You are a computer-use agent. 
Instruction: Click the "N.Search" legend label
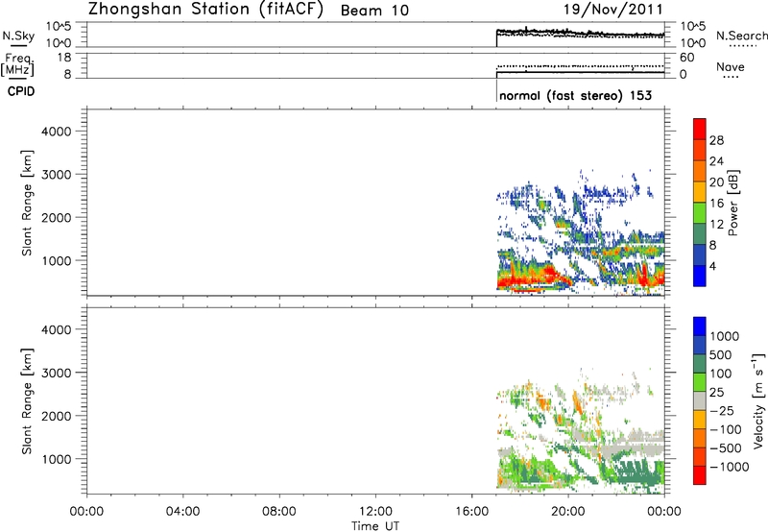point(741,36)
